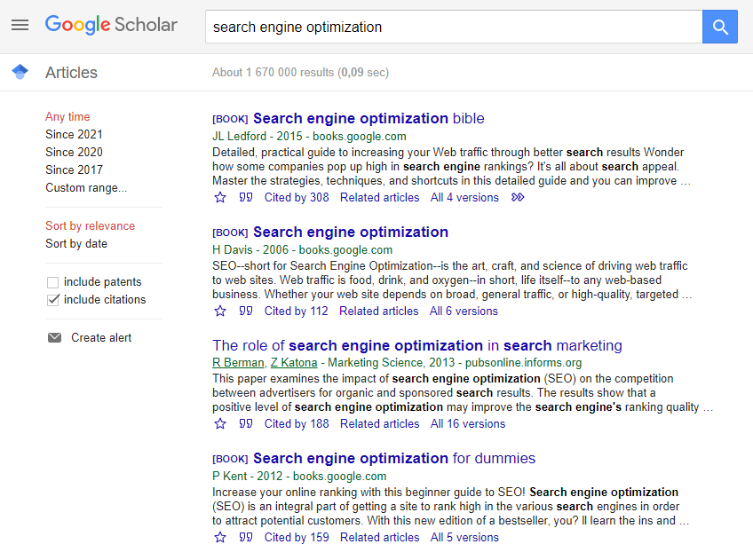
Task: Enable the include patents checkbox
Action: click(x=53, y=282)
